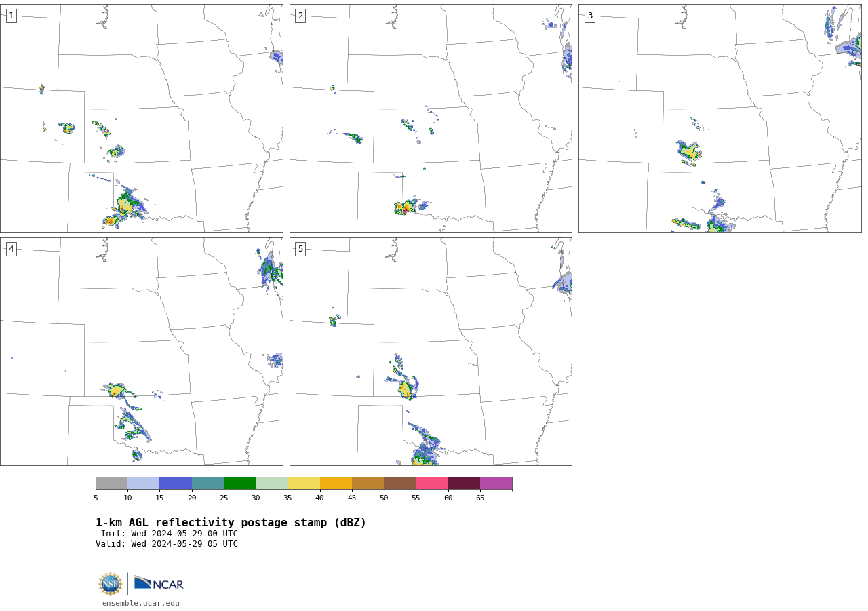Select the pink 55-60 dBZ swatch
The image size is (868, 611).
coord(432,484)
